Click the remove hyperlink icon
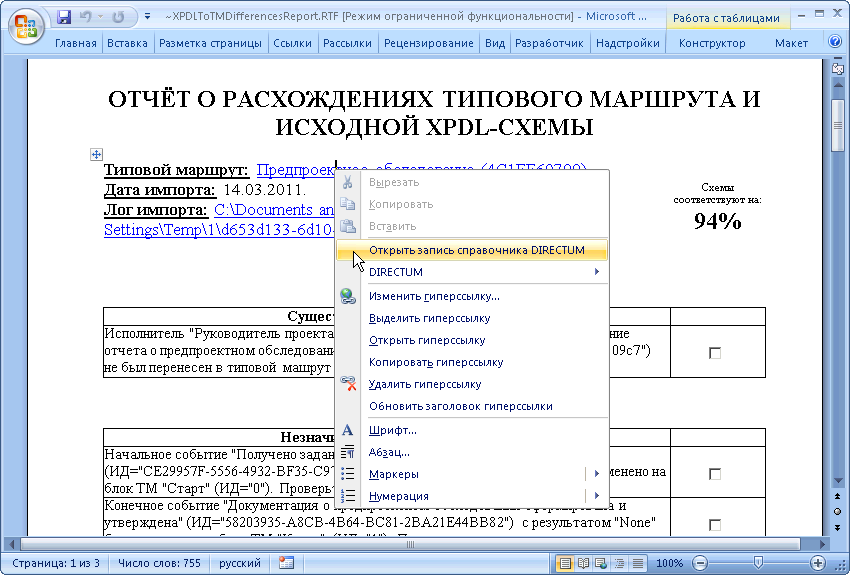Image resolution: width=850 pixels, height=575 pixels. [348, 384]
